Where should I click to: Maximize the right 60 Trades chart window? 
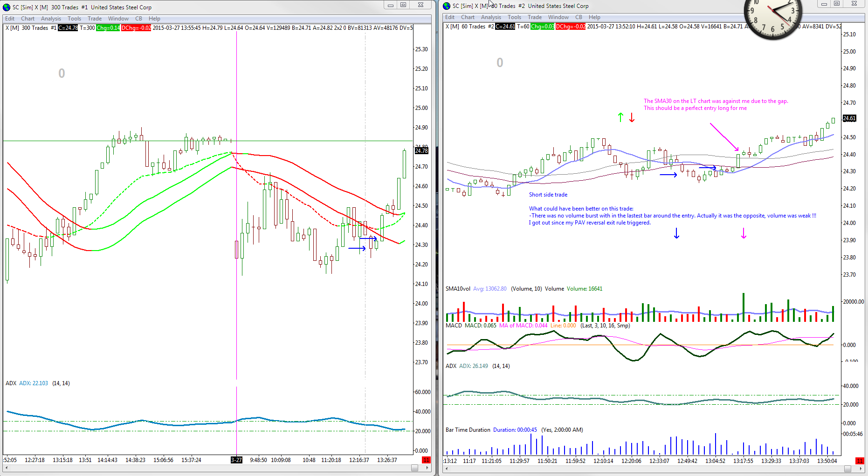tap(837, 4)
